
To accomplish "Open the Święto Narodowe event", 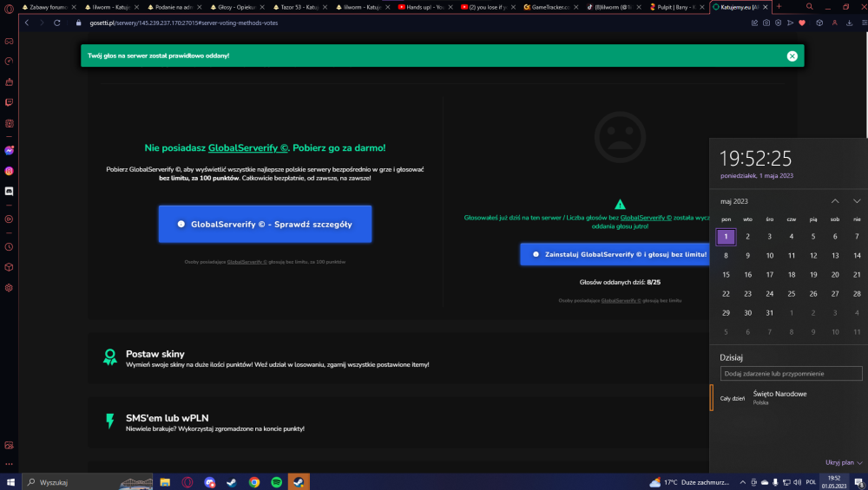I will (786, 398).
